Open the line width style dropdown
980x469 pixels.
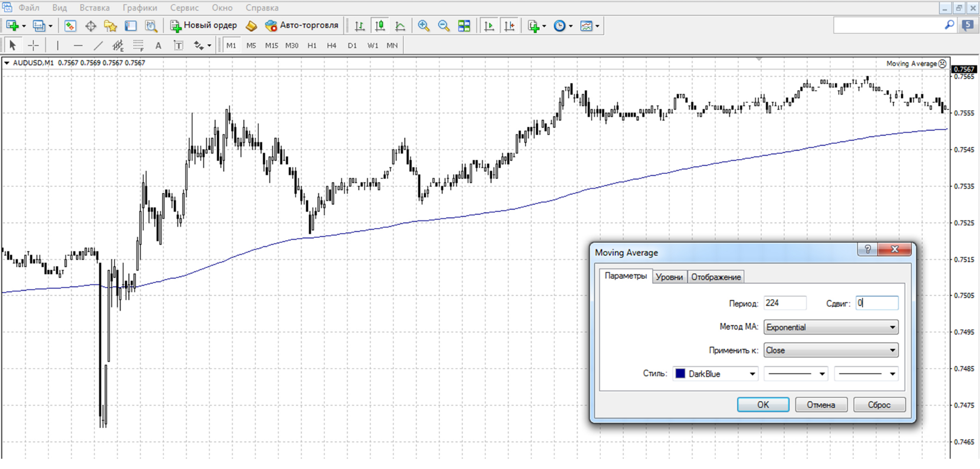click(x=866, y=374)
